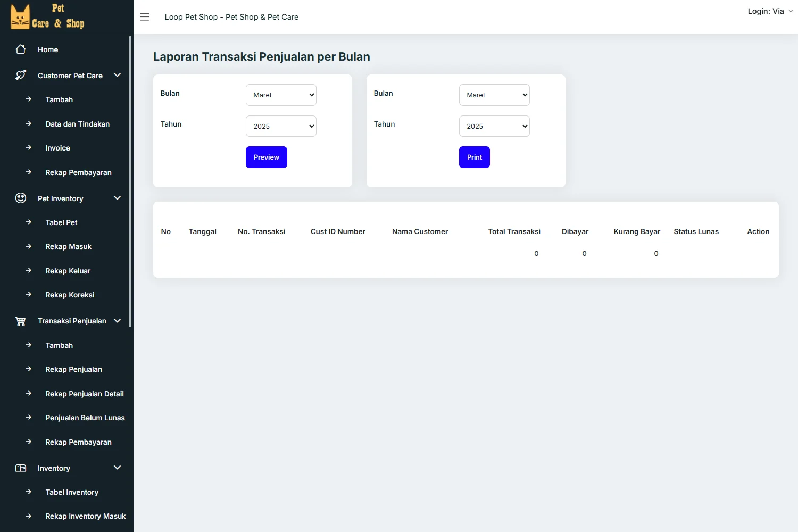Image resolution: width=798 pixels, height=532 pixels.
Task: Open the Bulan dropdown in Preview card
Action: tap(281, 95)
